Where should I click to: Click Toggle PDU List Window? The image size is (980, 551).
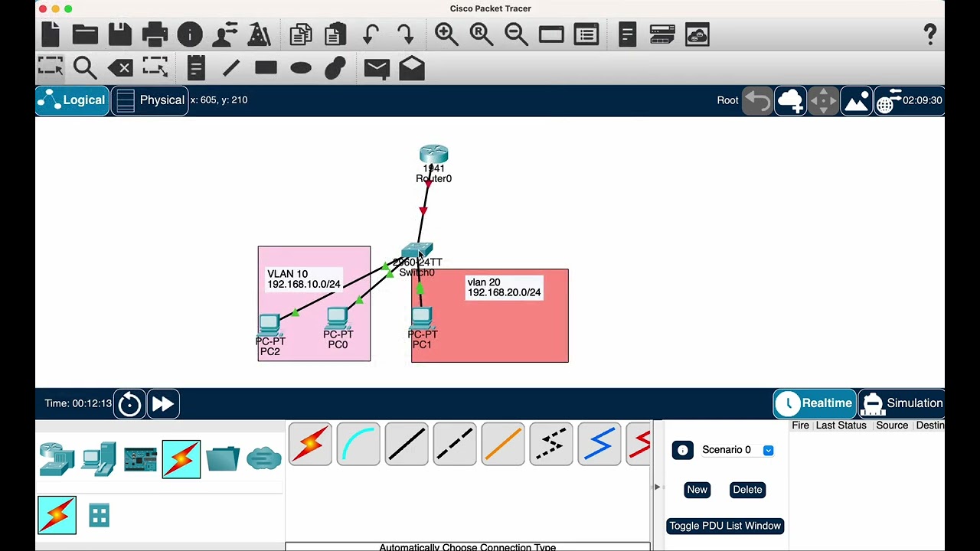point(725,526)
